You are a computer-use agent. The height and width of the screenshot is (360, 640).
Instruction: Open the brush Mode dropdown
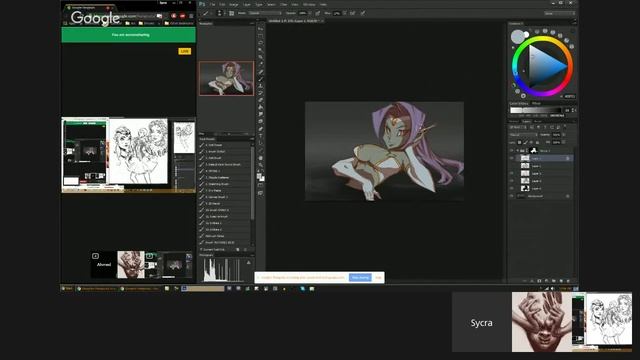[264, 13]
